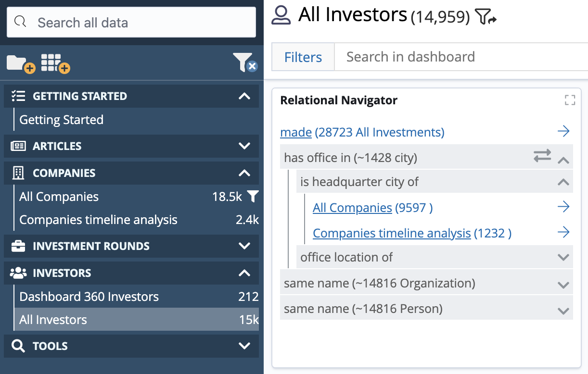This screenshot has width=588, height=374.
Task: Create a new dashboard with the grid-plus icon
Action: point(54,63)
